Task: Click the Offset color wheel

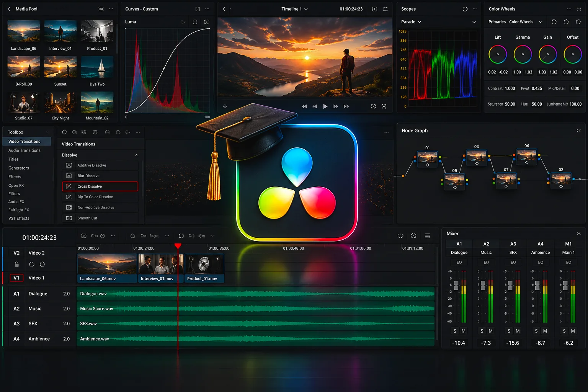Action: 573,54
